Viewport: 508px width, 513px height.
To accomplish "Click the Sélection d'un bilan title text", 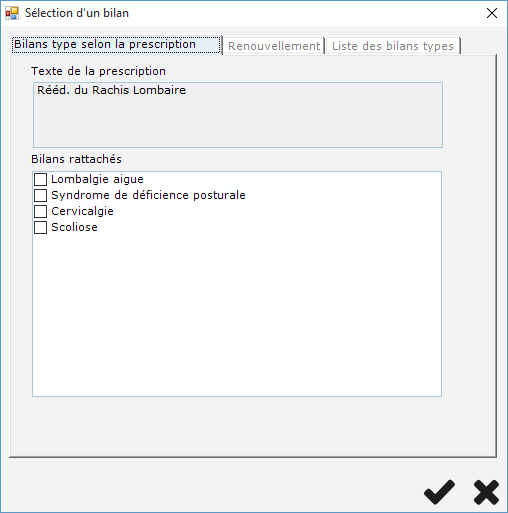I will [x=77, y=13].
